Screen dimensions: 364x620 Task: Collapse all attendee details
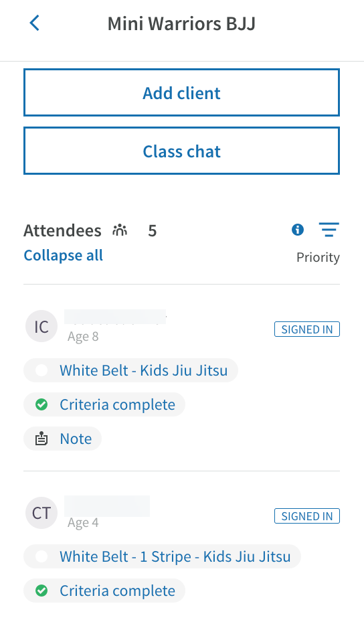coord(64,256)
